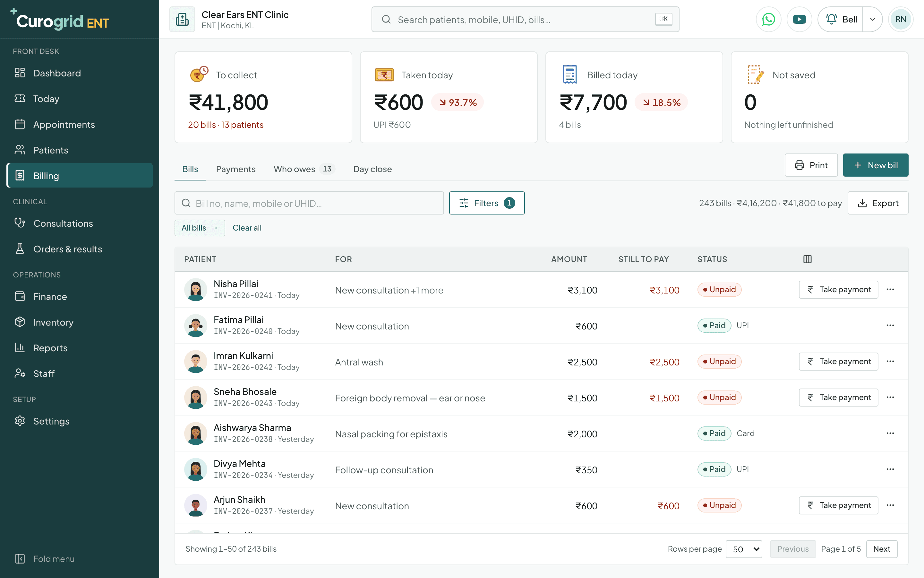The height and width of the screenshot is (578, 924).
Task: Go to Next page of bills
Action: point(882,549)
